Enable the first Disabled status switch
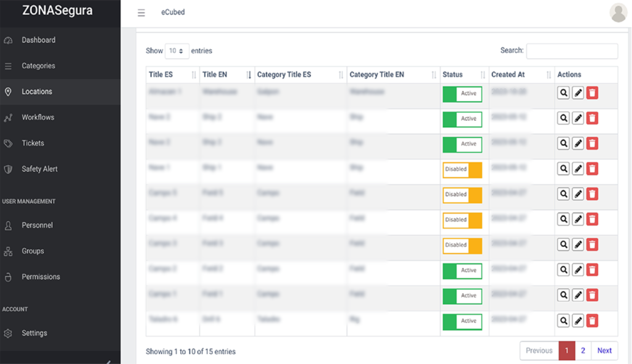 point(462,170)
